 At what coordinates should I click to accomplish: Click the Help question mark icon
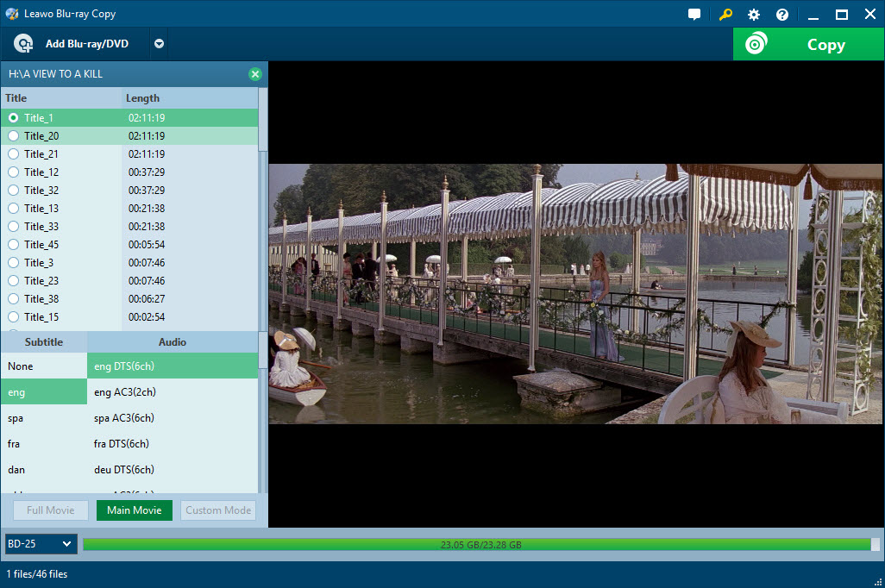pyautogui.click(x=781, y=14)
